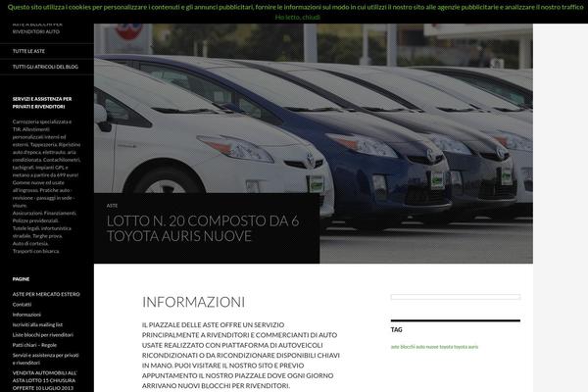
Task: Click the 'INFORMAZIONI' content heading
Action: point(193,302)
